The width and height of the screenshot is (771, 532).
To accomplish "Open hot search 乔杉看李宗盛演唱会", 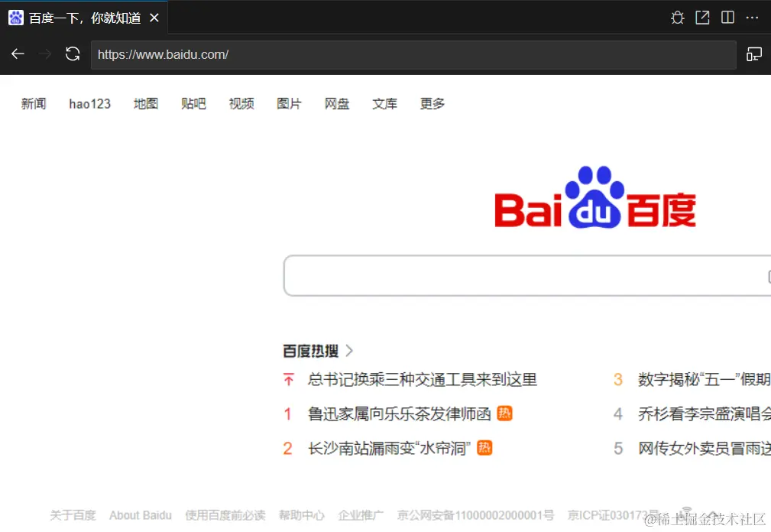I will click(x=704, y=414).
